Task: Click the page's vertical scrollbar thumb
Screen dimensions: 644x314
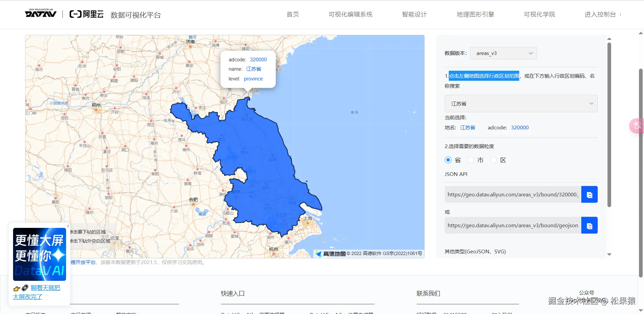Action: pyautogui.click(x=641, y=173)
